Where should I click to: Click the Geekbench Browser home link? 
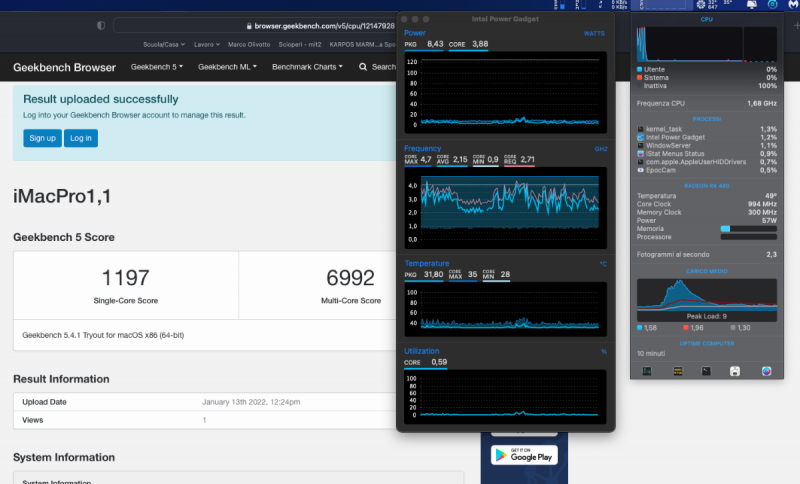pos(64,67)
